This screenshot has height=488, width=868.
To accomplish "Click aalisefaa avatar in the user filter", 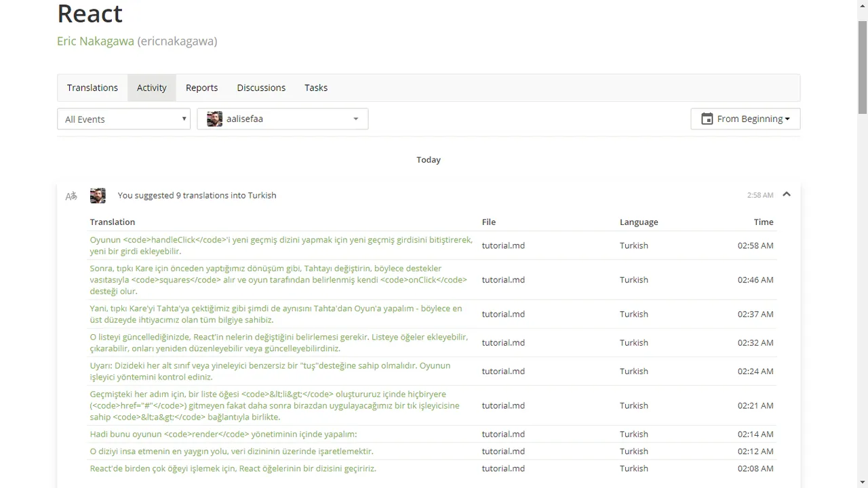I will coord(215,119).
